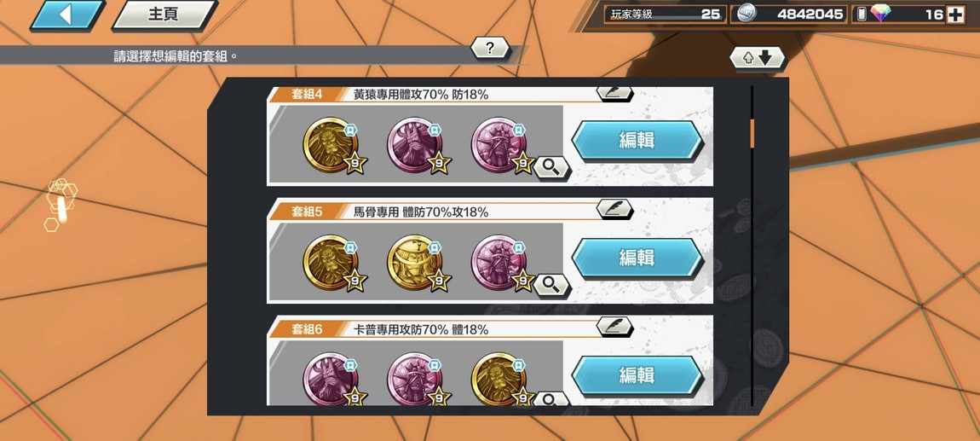
Task: Go to the 主頁 home button
Action: pyautogui.click(x=164, y=15)
